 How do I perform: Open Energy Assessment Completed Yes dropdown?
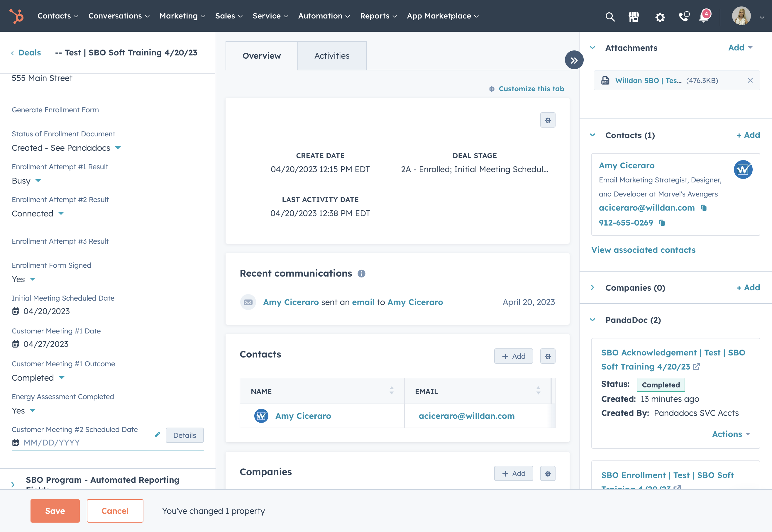coord(23,411)
